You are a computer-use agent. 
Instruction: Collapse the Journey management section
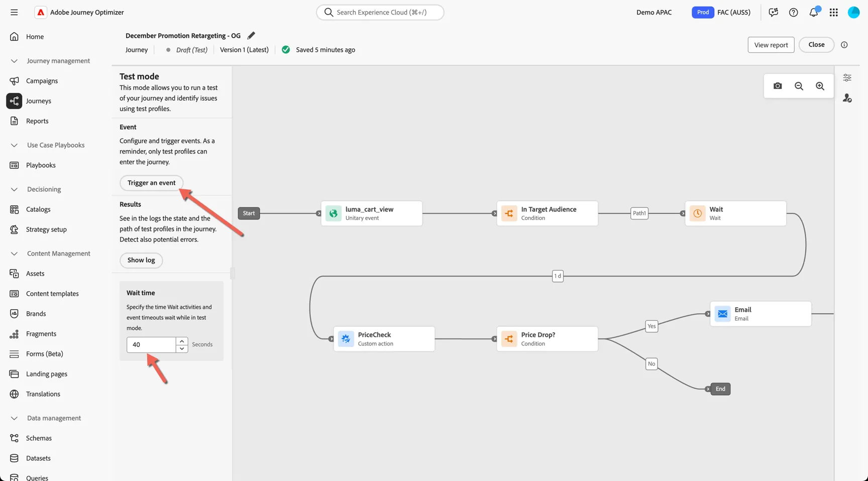coord(14,61)
